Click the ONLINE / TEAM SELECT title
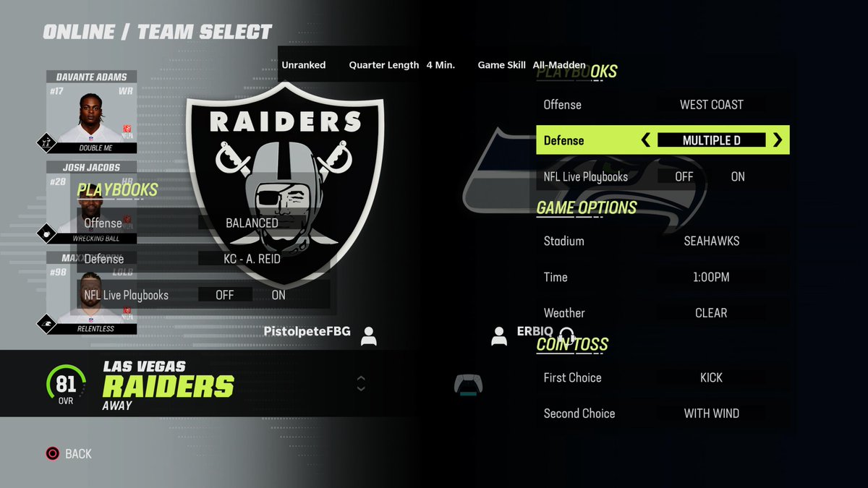 157,32
